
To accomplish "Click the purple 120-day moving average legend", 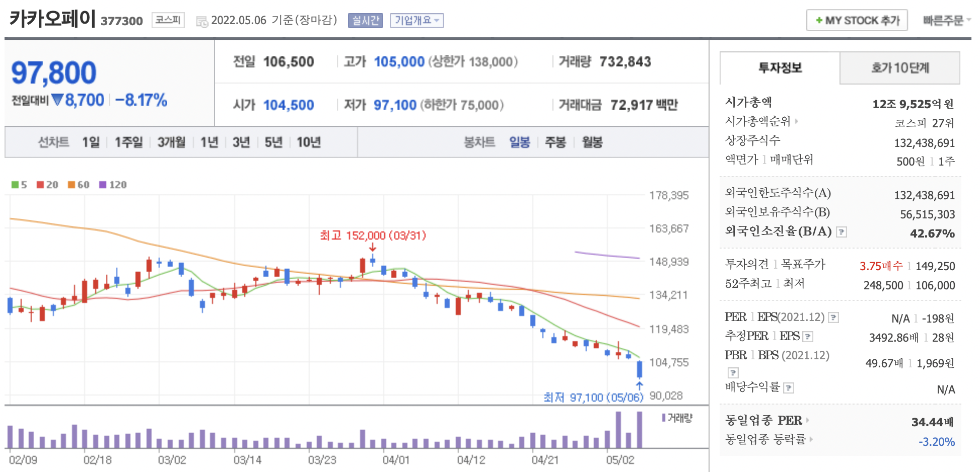I will [113, 185].
